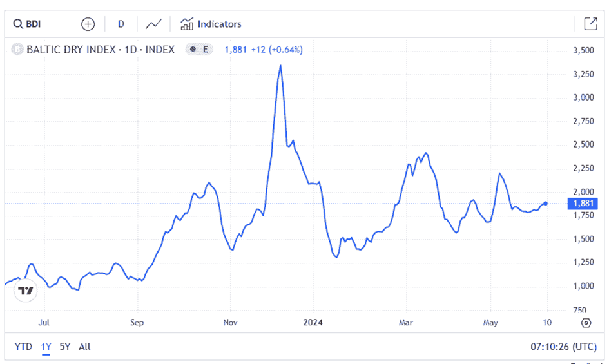This screenshot has width=609, height=364.
Task: Click the 1,500 price axis label
Action: coord(584,239)
